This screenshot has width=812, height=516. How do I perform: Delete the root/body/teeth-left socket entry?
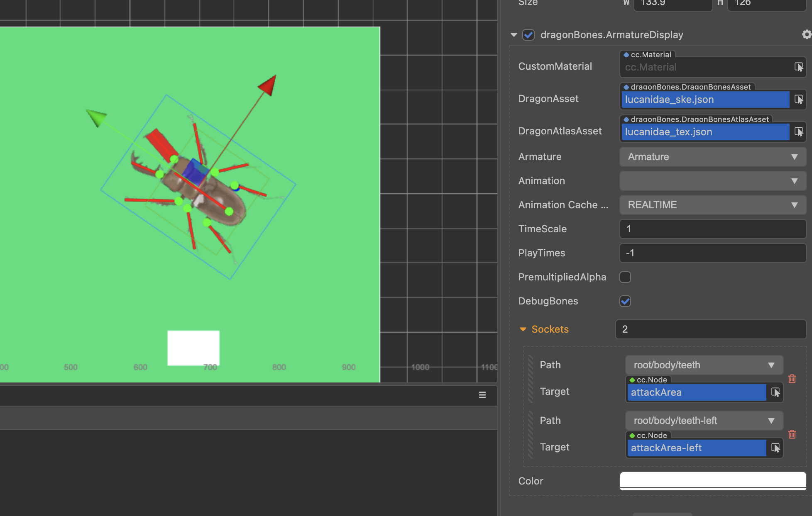(792, 434)
